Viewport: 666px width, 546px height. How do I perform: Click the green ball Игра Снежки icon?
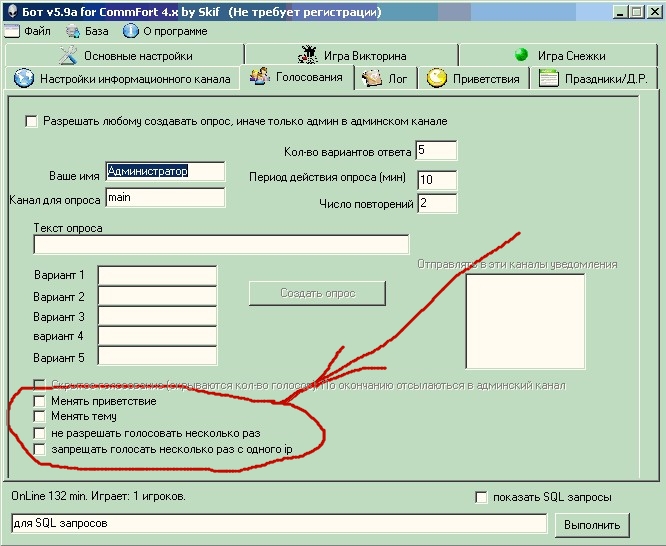point(520,56)
